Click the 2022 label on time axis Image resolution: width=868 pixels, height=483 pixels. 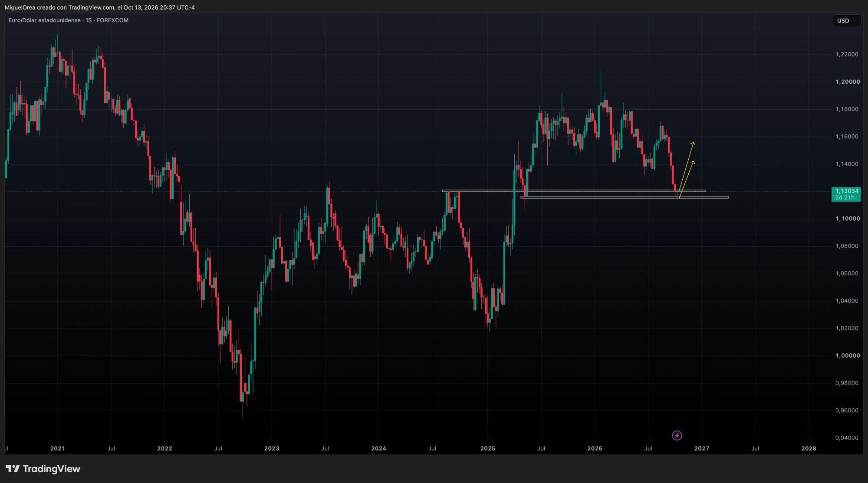click(164, 448)
